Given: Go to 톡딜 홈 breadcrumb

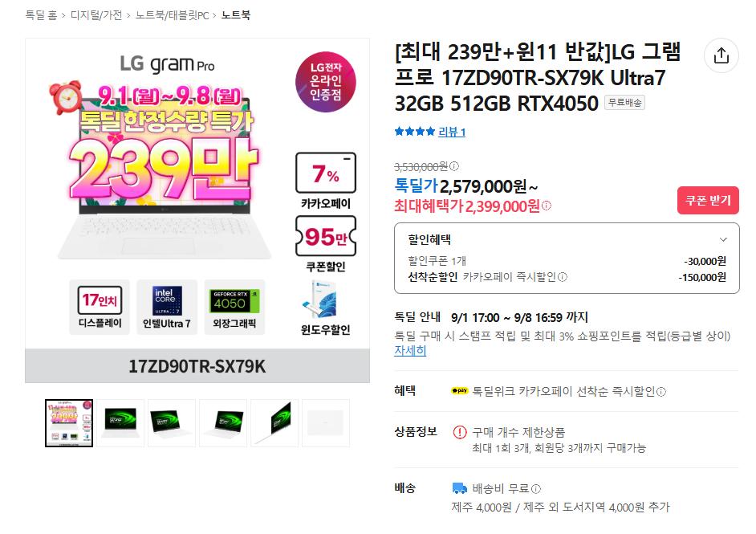Looking at the screenshot, I should (41, 15).
